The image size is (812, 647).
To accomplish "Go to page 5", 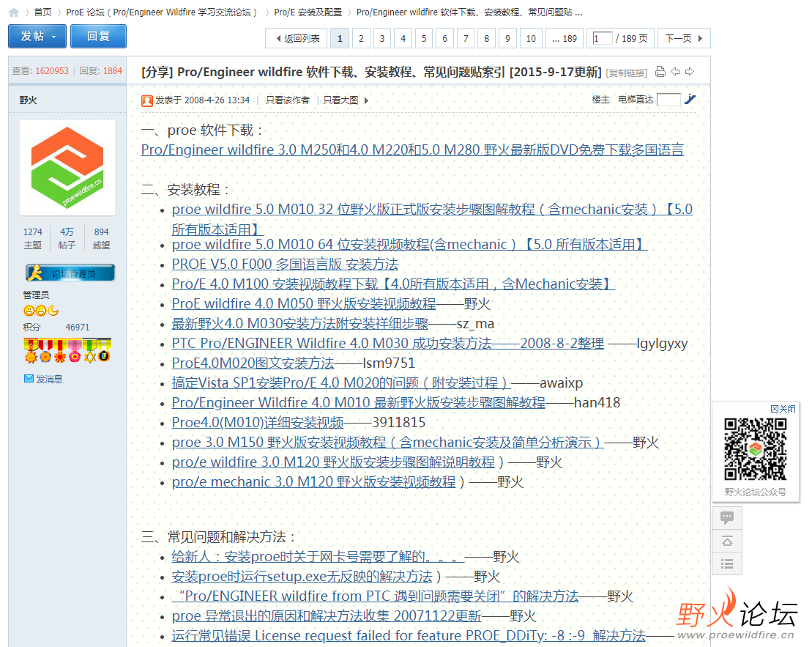I will click(424, 38).
